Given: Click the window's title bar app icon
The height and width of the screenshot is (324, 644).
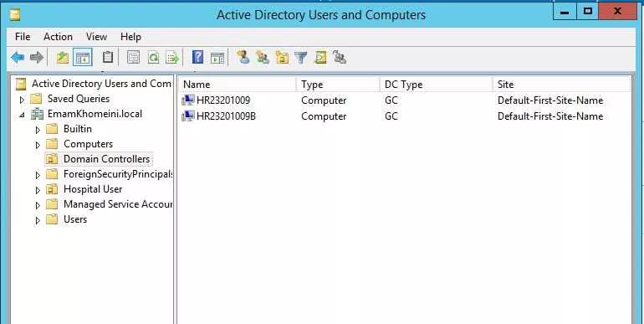Looking at the screenshot, I should click(15, 15).
